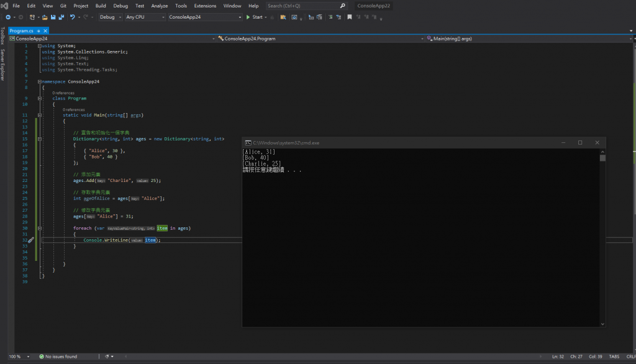Click the folder icon right of Start
The height and width of the screenshot is (364, 636).
pyautogui.click(x=283, y=17)
